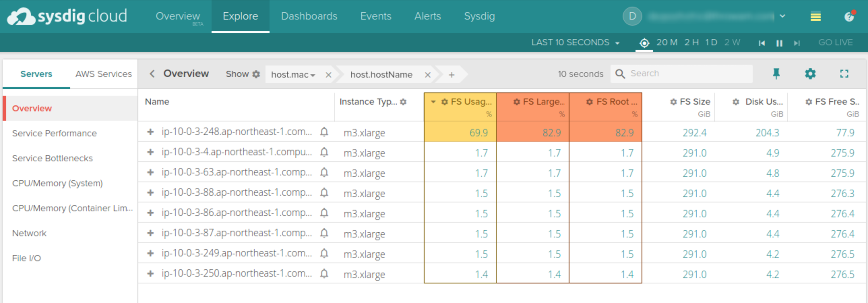Step back to previous time window
Viewport: 868px width, 303px height.
pyautogui.click(x=762, y=43)
